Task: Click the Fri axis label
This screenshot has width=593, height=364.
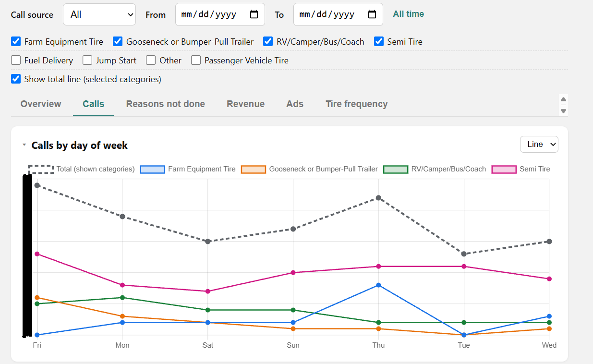Action: (37, 345)
